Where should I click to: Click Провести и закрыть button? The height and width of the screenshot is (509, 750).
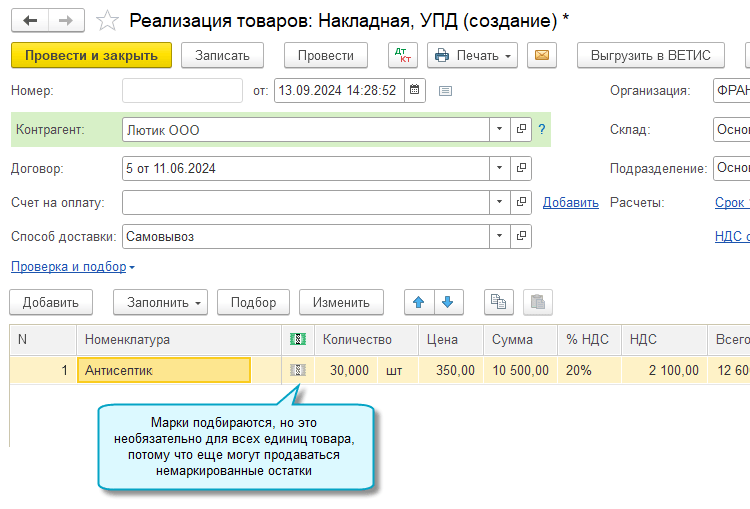click(x=91, y=55)
